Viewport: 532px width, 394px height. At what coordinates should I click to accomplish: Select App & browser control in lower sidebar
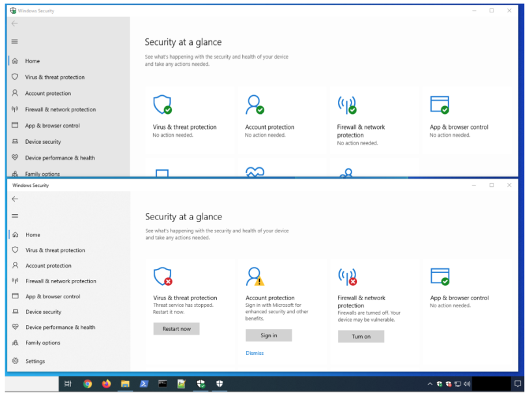click(x=69, y=296)
